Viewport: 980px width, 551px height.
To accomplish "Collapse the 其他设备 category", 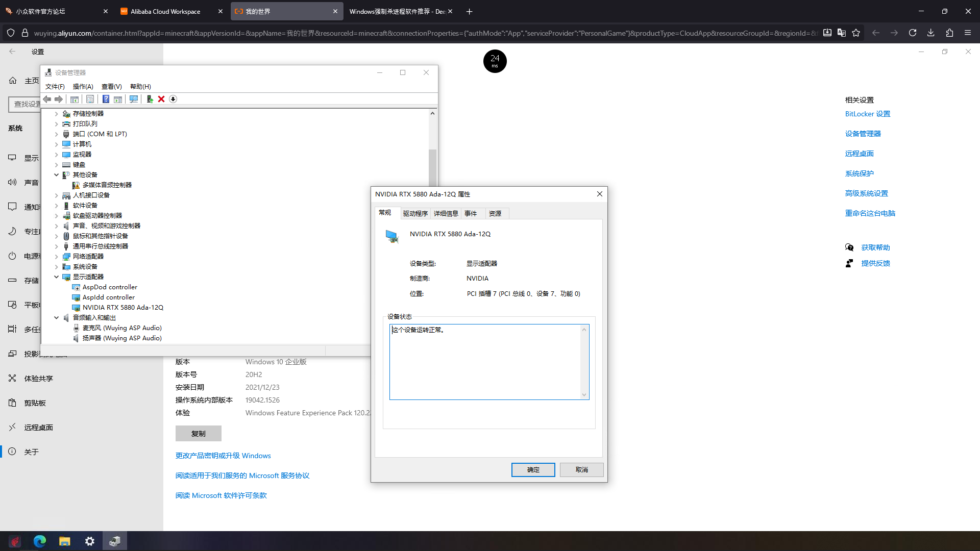I will click(x=56, y=174).
